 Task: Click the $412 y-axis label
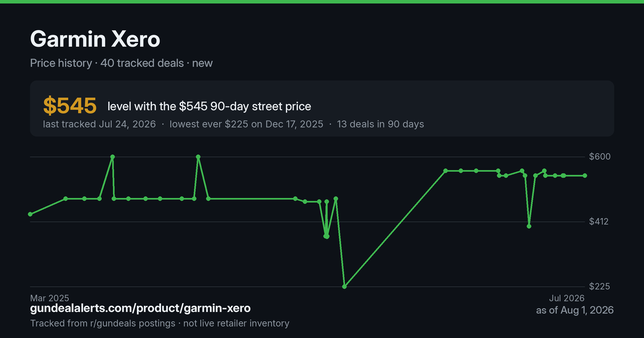pyautogui.click(x=599, y=222)
